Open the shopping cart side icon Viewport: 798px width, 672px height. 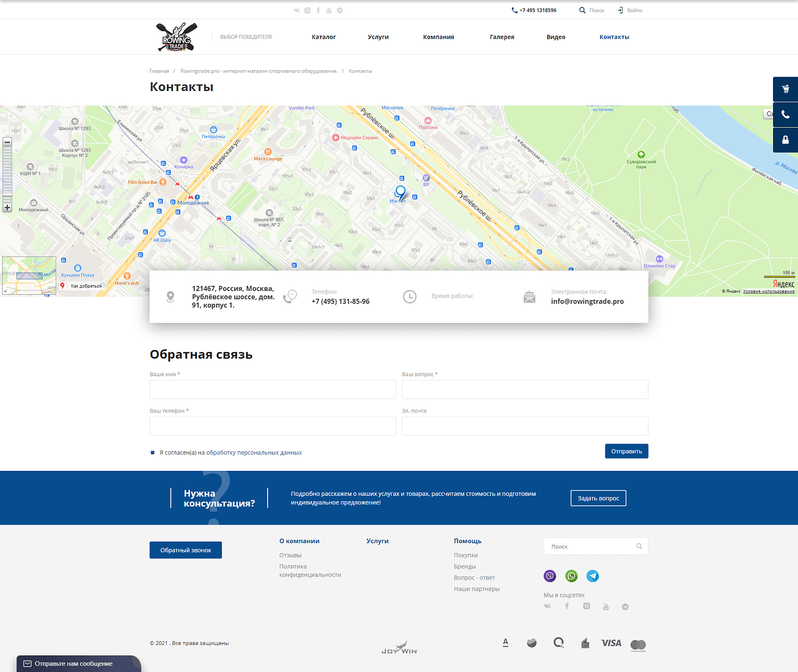(x=785, y=89)
